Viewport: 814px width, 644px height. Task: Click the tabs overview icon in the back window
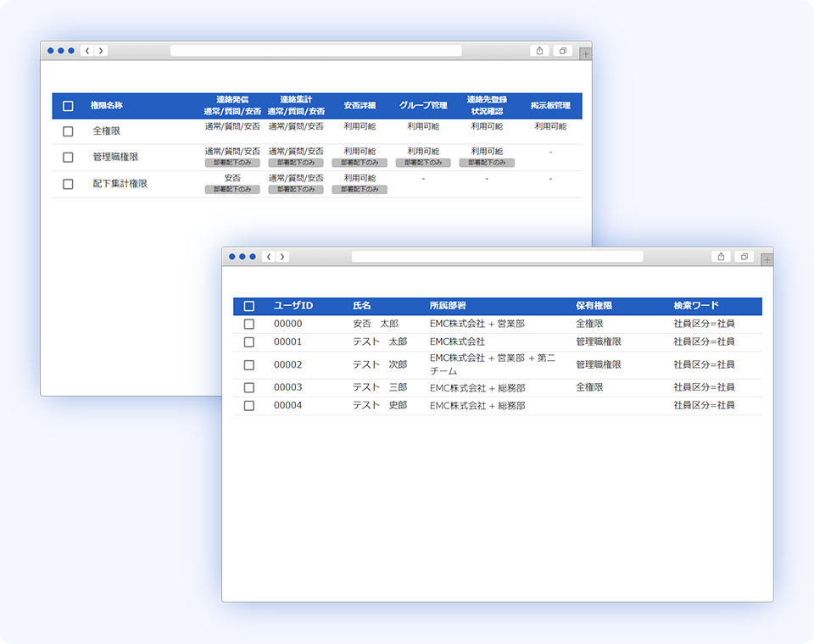563,51
